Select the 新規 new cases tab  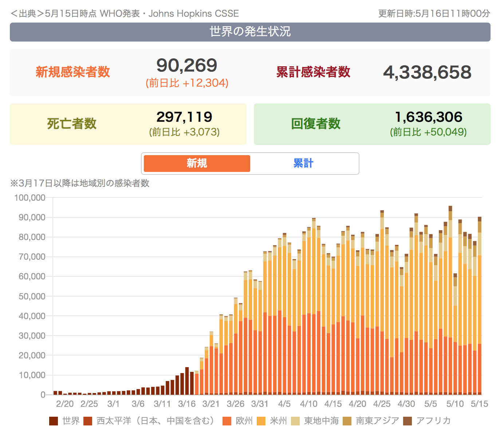point(197,164)
